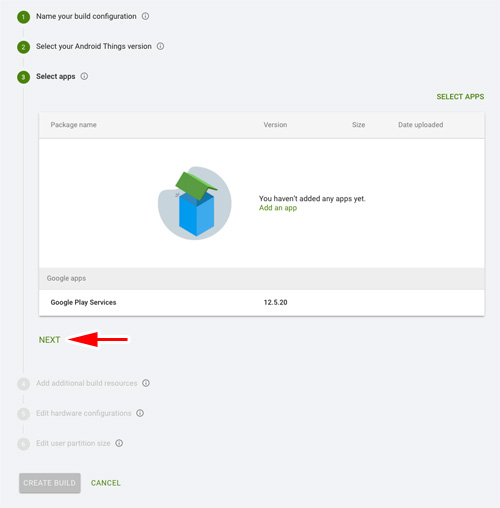Collapse the Select apps step heading
This screenshot has width=500, height=508.
tap(56, 76)
